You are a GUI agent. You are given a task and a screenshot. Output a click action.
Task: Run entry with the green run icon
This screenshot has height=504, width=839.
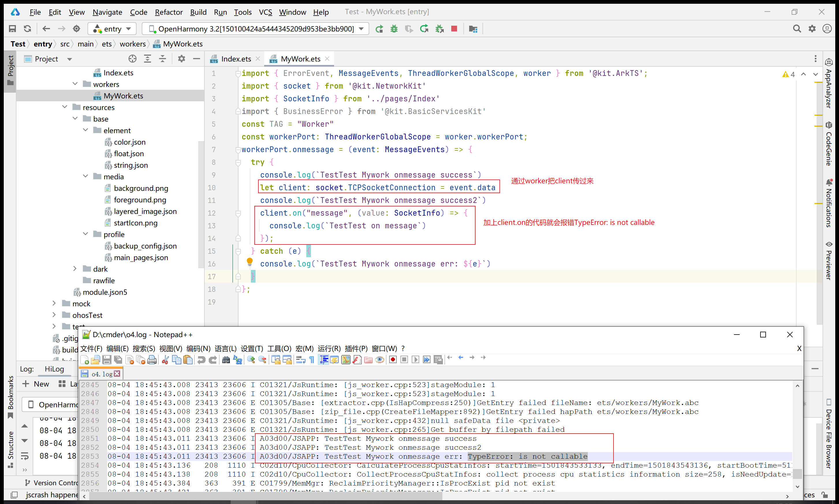[379, 29]
